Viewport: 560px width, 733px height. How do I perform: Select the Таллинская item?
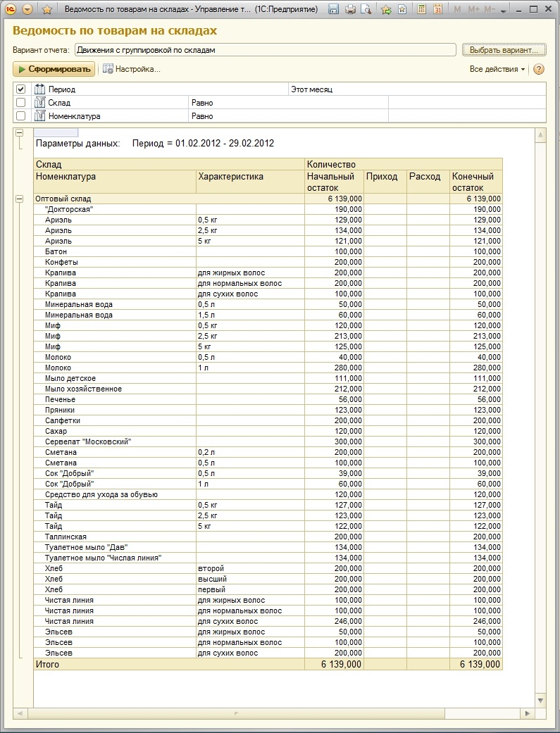pyautogui.click(x=66, y=537)
